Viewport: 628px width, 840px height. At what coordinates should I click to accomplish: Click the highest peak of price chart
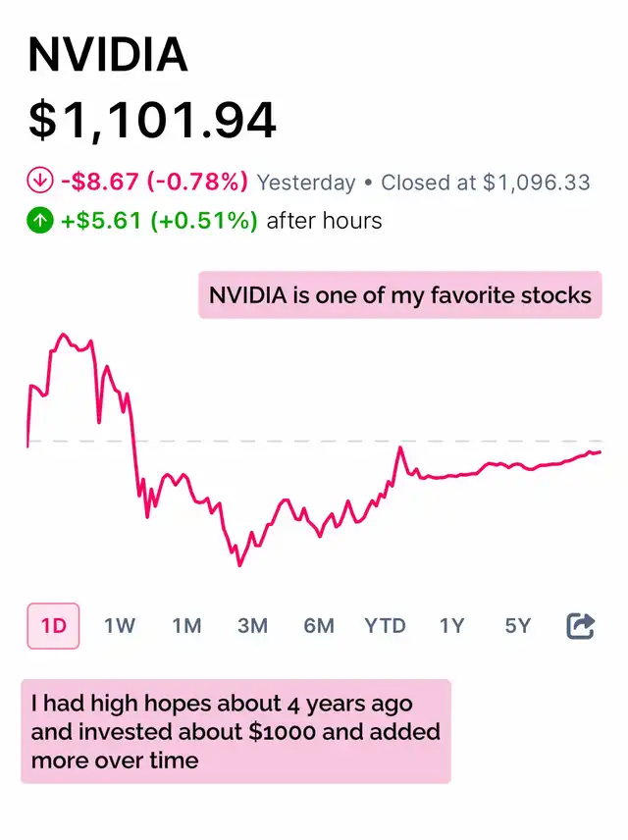coord(63,335)
